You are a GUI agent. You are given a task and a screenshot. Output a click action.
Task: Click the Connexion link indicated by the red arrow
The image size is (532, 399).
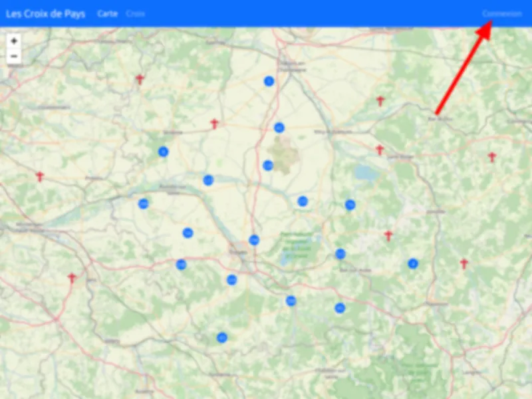(x=502, y=13)
